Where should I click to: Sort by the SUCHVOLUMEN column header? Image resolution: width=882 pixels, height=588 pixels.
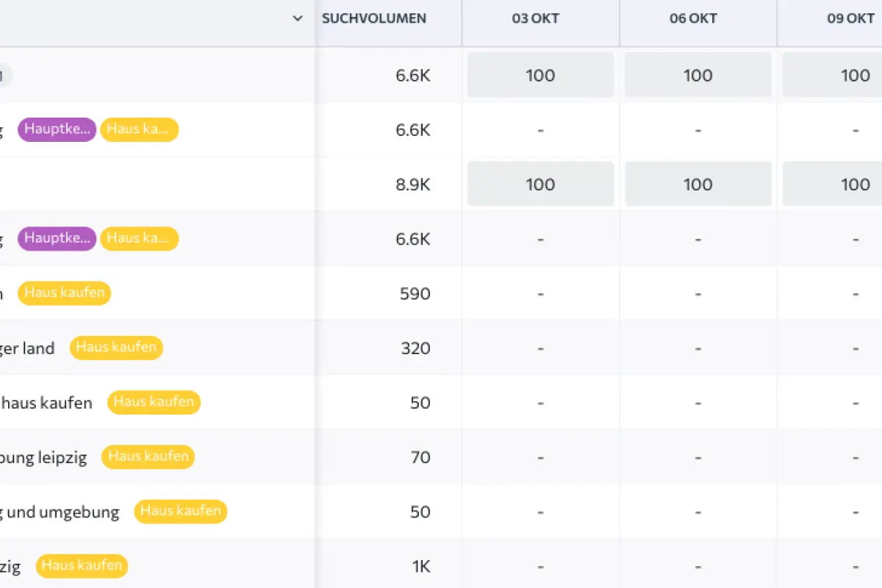pos(374,18)
